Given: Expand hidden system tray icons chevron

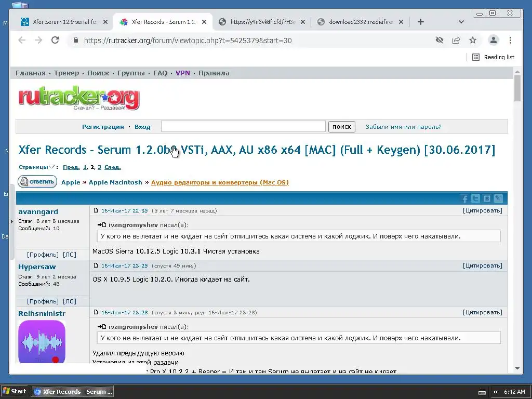Looking at the screenshot, I should (496, 392).
